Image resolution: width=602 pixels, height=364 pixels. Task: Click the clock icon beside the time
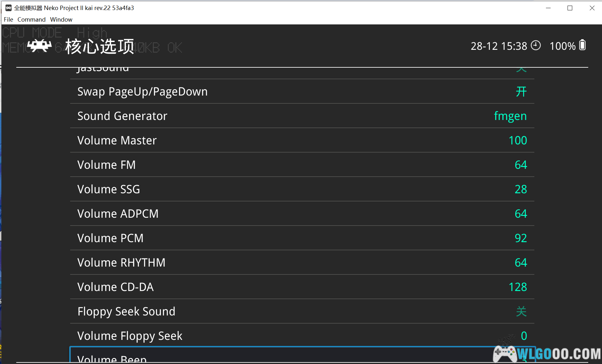536,45
